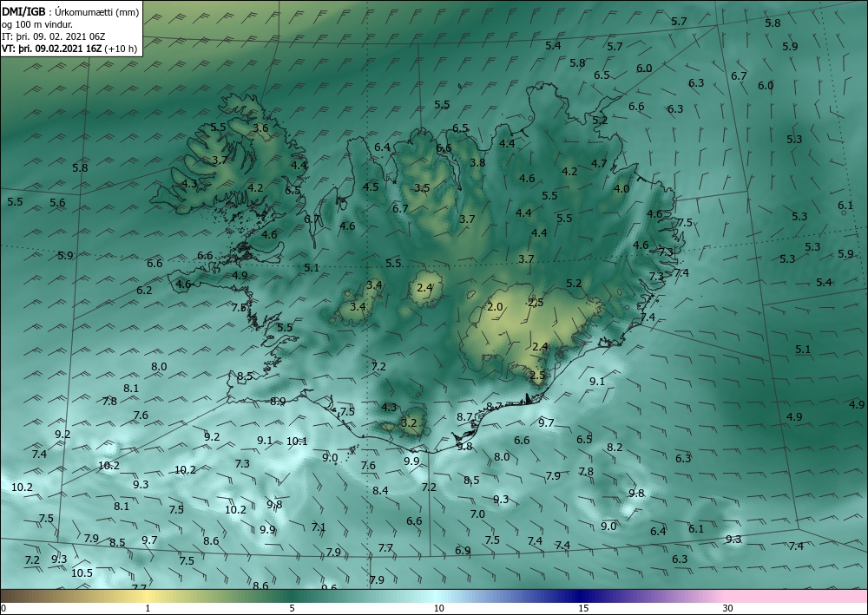The width and height of the screenshot is (868, 615).
Task: Click the 'DMI/IGB : Úrkomumætti (mm)' title text
Action: pyautogui.click(x=70, y=11)
